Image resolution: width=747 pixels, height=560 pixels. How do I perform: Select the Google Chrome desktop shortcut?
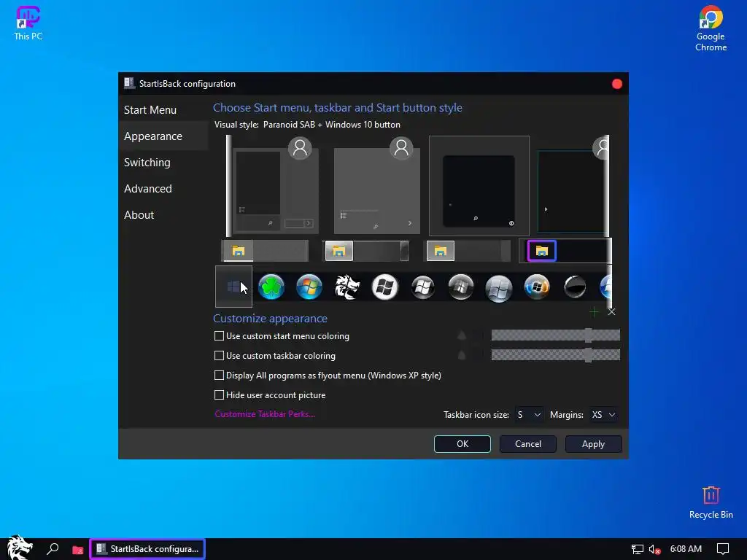click(x=711, y=28)
